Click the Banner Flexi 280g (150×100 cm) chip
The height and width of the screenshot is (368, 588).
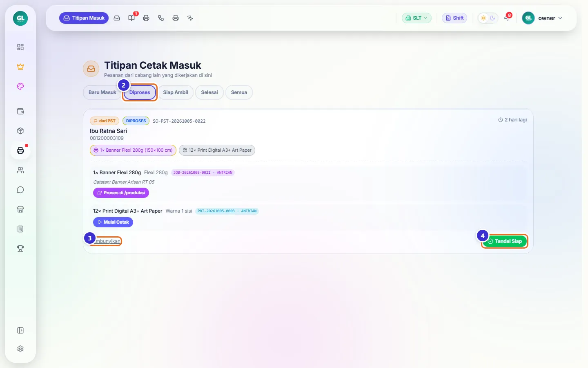(x=133, y=150)
